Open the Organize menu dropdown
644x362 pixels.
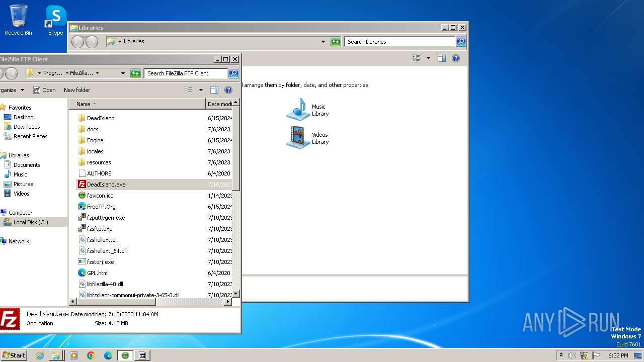click(x=12, y=90)
